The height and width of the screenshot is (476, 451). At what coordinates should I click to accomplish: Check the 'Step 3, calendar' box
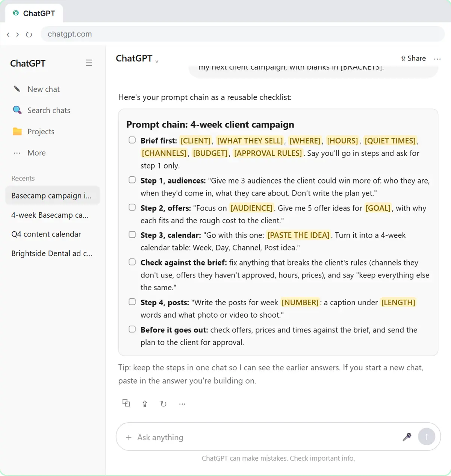(x=132, y=235)
